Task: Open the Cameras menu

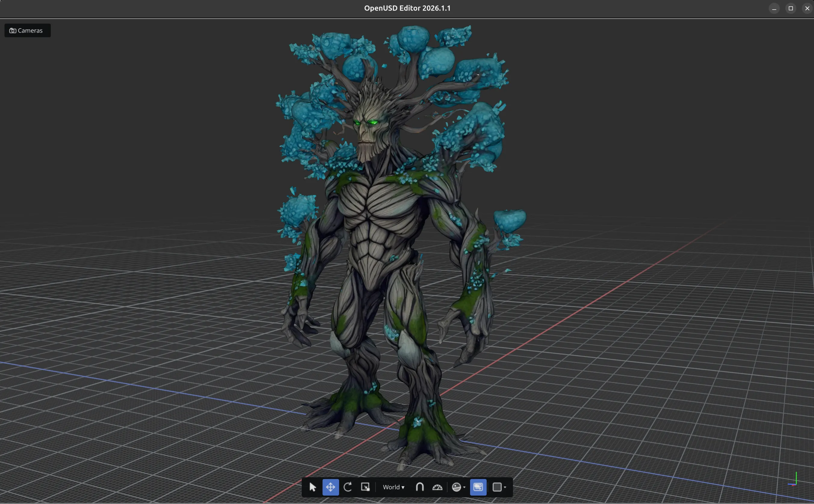Action: [x=28, y=30]
